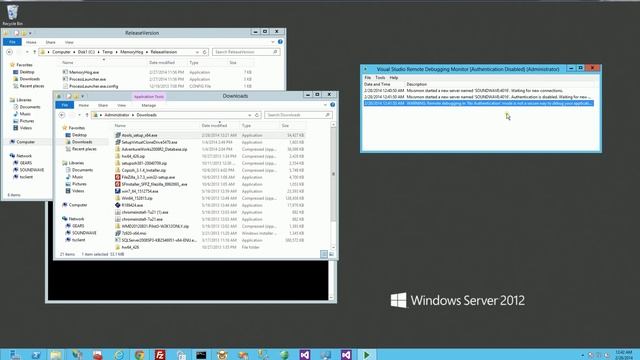The image size is (640, 360).
Task: Open Videos library in ReleaseVersion window
Action: [25, 128]
